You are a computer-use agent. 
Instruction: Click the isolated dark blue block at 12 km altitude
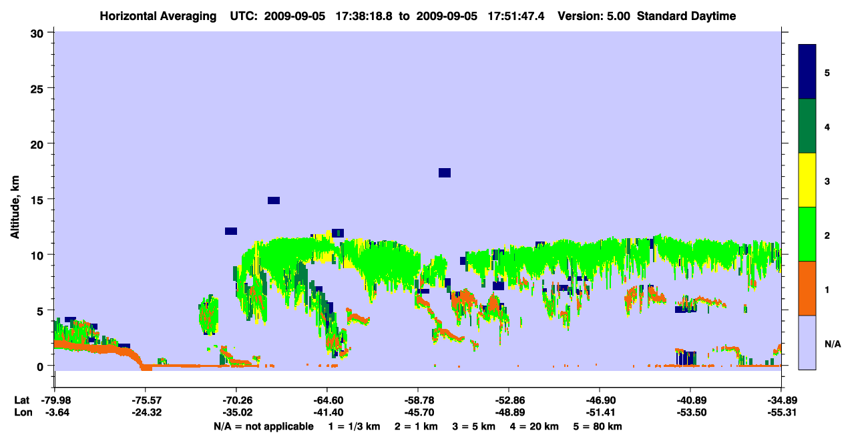(x=231, y=231)
